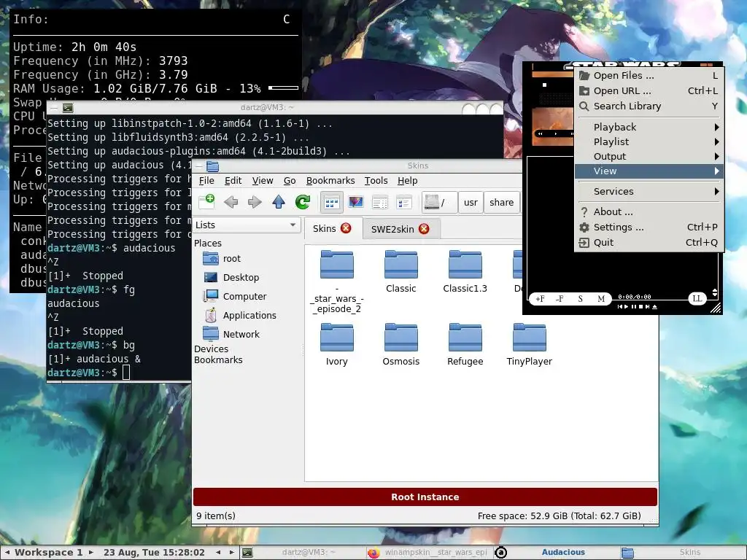Select the Classic skin folder
This screenshot has height=560, width=747.
(x=401, y=271)
